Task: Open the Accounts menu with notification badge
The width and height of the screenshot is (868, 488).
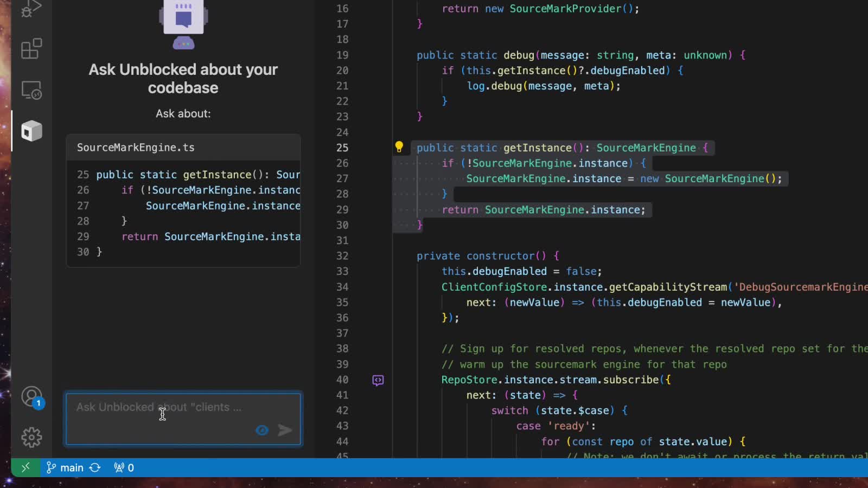Action: 32,397
